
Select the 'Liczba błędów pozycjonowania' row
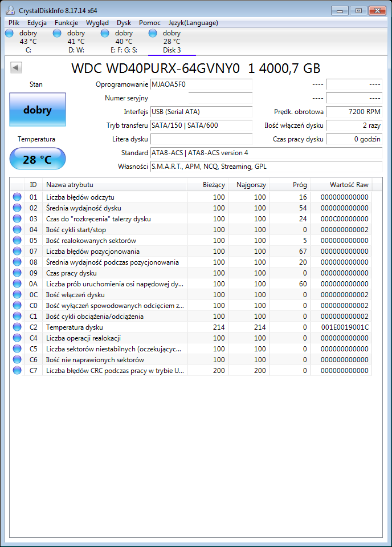pos(191,251)
